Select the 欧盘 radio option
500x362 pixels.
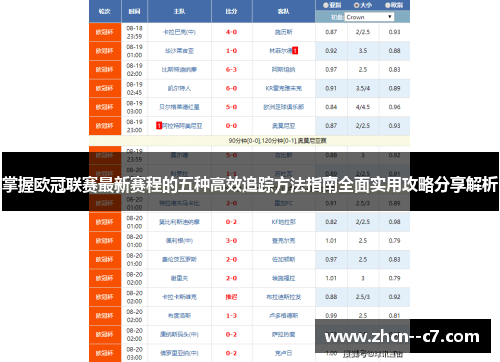pos(388,5)
